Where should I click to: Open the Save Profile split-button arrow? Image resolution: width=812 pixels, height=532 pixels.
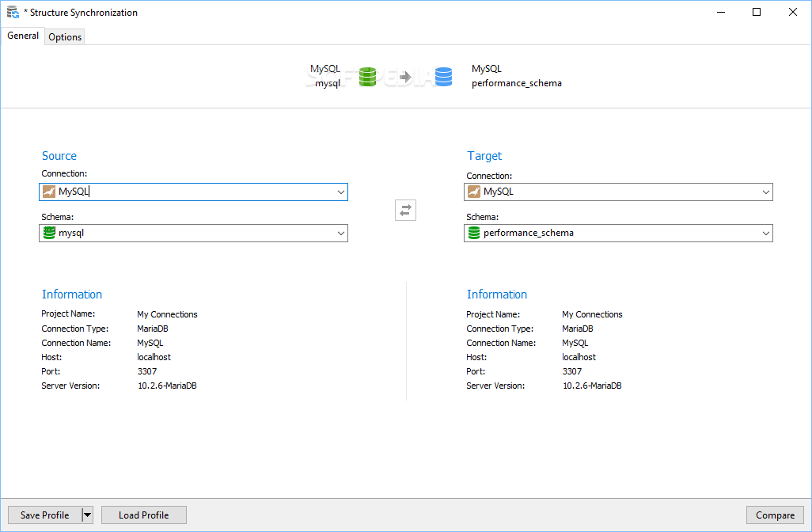pos(88,515)
